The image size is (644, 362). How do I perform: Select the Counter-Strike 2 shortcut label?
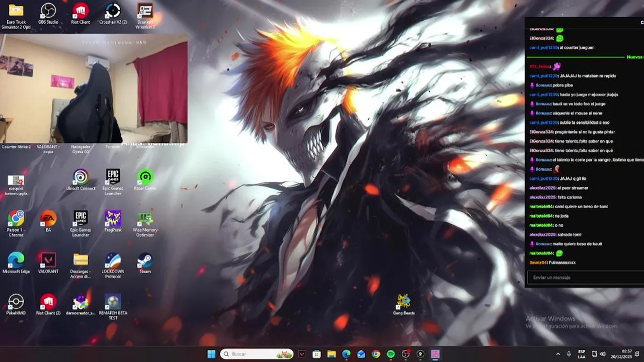point(16,147)
